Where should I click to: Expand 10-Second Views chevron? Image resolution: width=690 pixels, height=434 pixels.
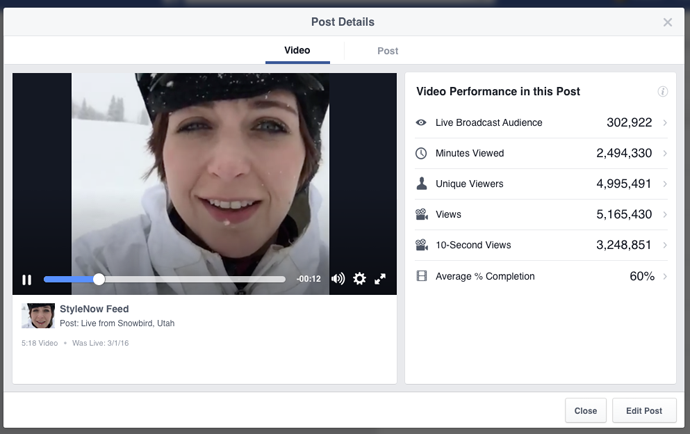click(665, 245)
